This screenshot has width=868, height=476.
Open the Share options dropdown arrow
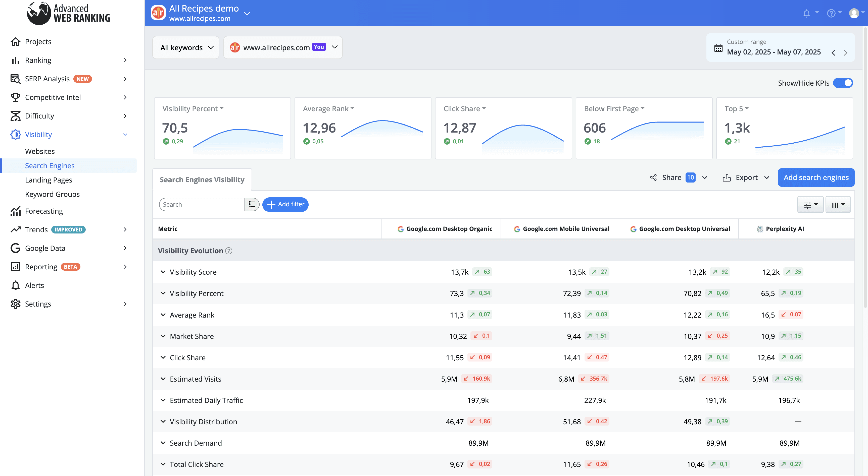705,177
